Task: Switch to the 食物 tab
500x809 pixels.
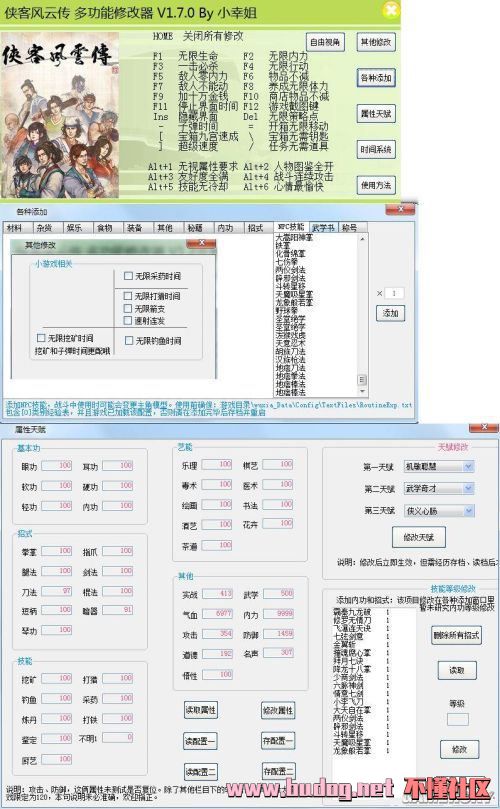Action: click(108, 228)
